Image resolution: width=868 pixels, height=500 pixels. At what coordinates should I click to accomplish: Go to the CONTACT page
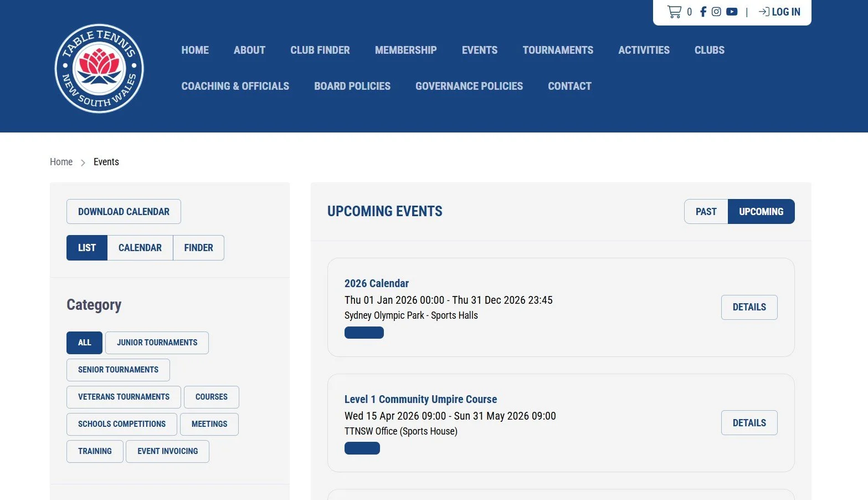click(x=569, y=86)
